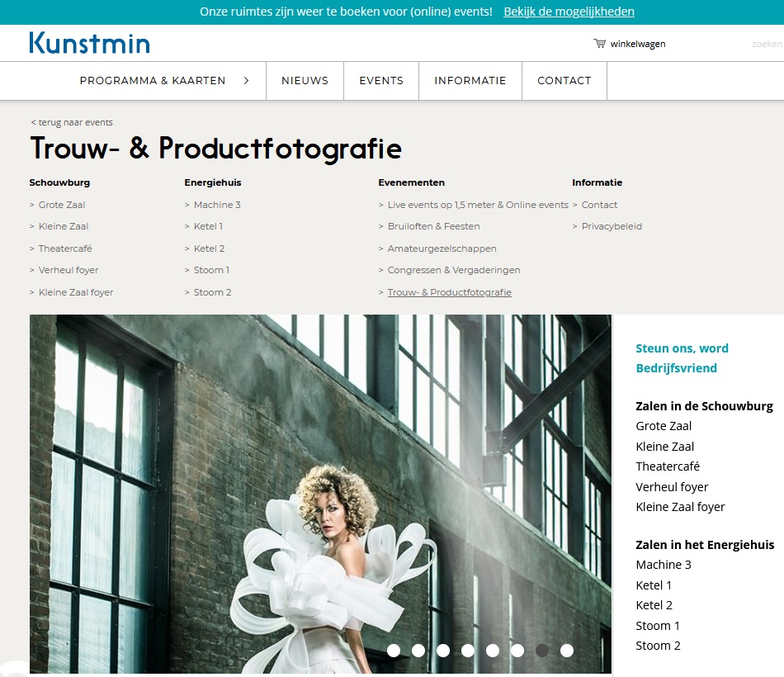Image resolution: width=784 pixels, height=677 pixels.
Task: Open the Privacybeleid link
Action: [x=612, y=226]
